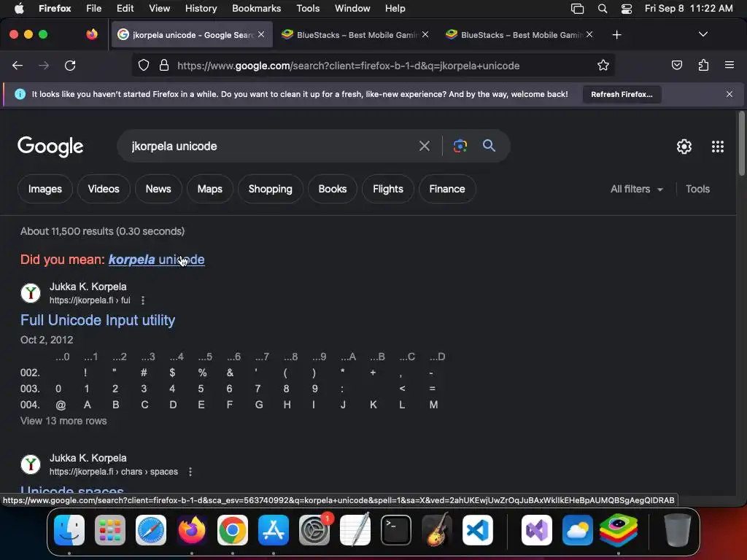Filter results by Videos

pos(104,189)
